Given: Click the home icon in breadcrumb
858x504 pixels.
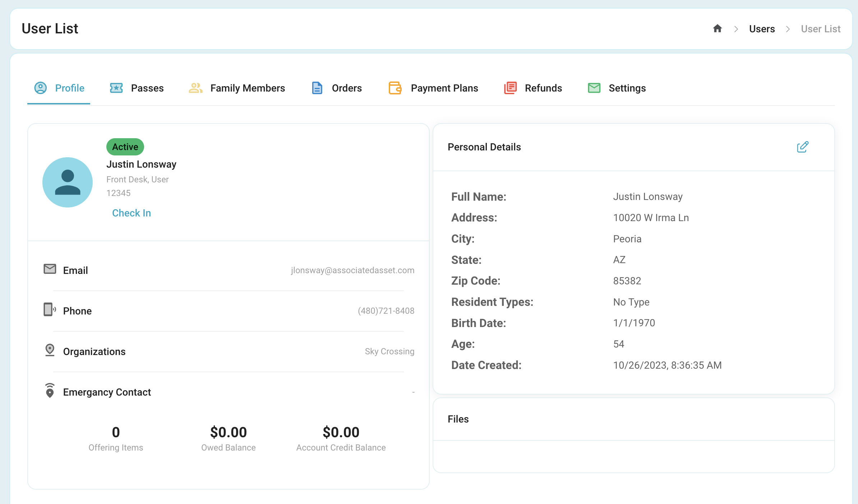Looking at the screenshot, I should [x=717, y=28].
